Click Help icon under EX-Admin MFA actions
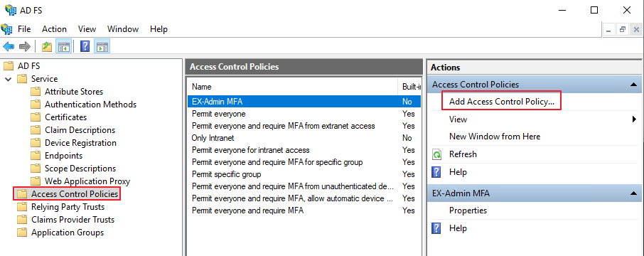 437,228
